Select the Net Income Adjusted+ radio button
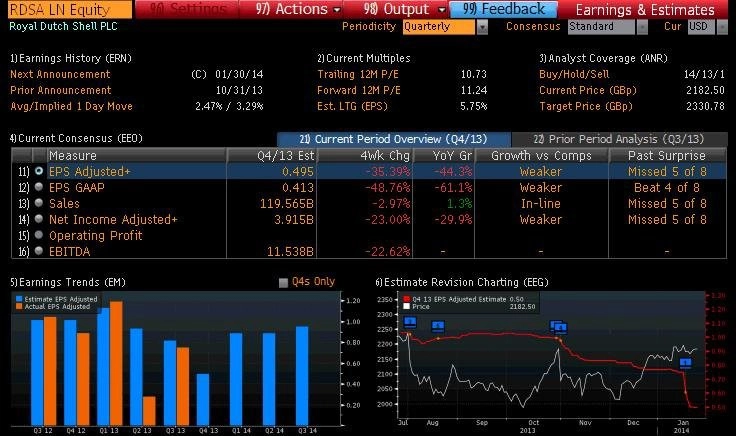 (39, 219)
